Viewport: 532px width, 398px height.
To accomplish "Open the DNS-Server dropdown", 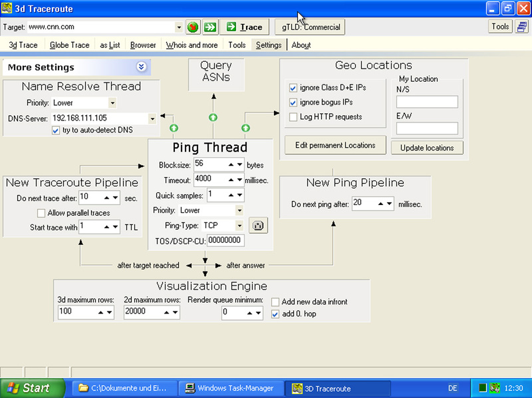I will click(152, 118).
